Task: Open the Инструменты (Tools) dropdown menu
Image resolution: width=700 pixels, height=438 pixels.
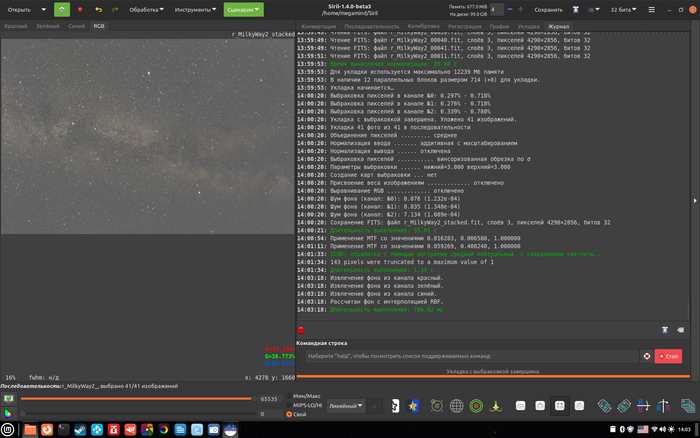Action: coord(196,9)
